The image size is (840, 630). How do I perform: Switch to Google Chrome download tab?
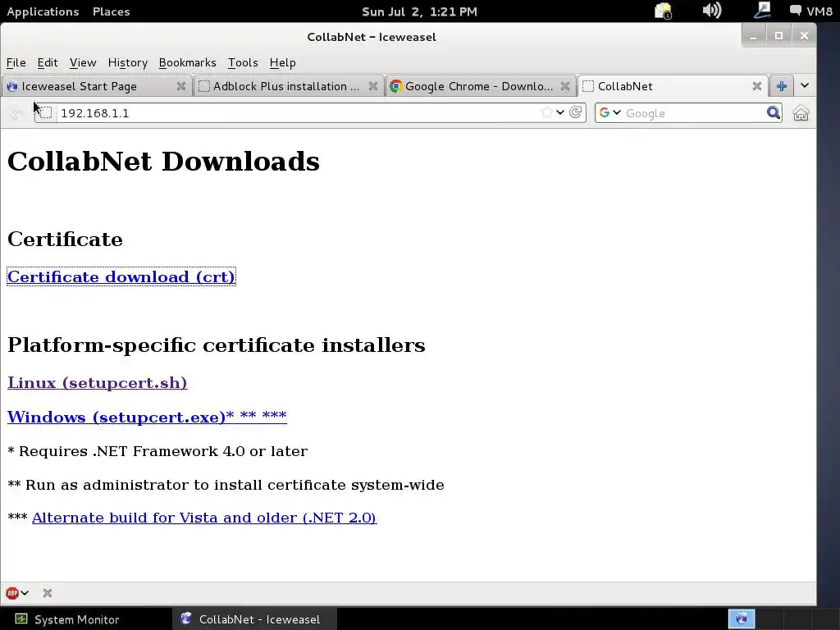click(480, 86)
